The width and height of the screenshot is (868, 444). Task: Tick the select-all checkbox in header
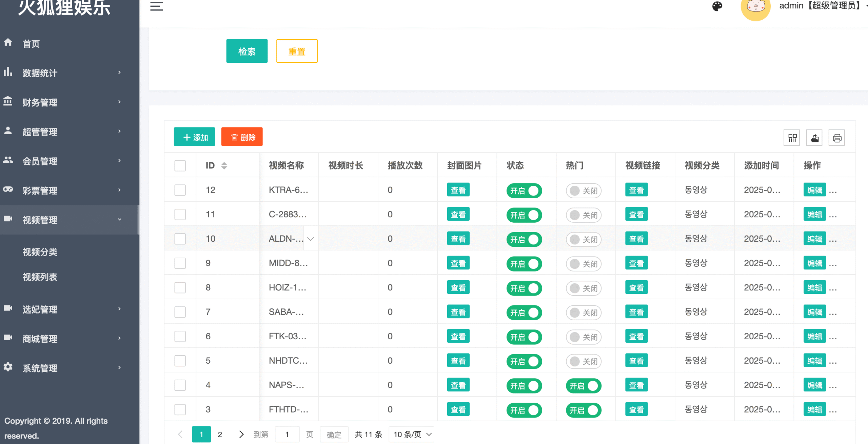pyautogui.click(x=180, y=165)
